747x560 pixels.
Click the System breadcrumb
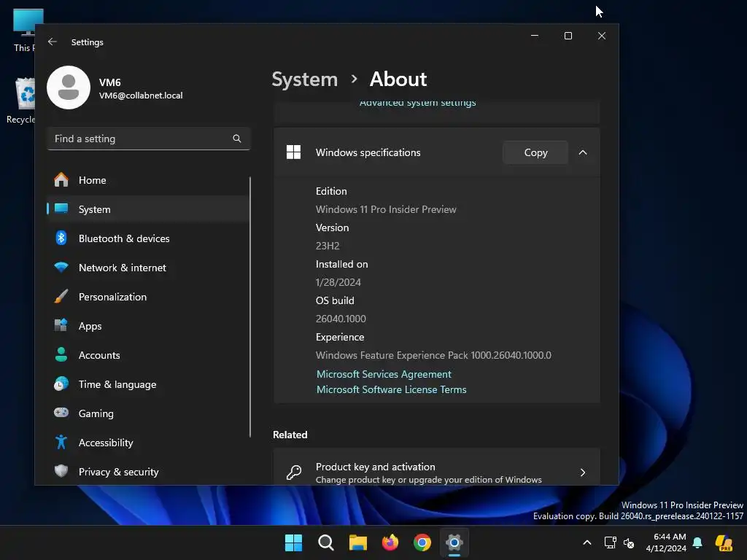304,79
